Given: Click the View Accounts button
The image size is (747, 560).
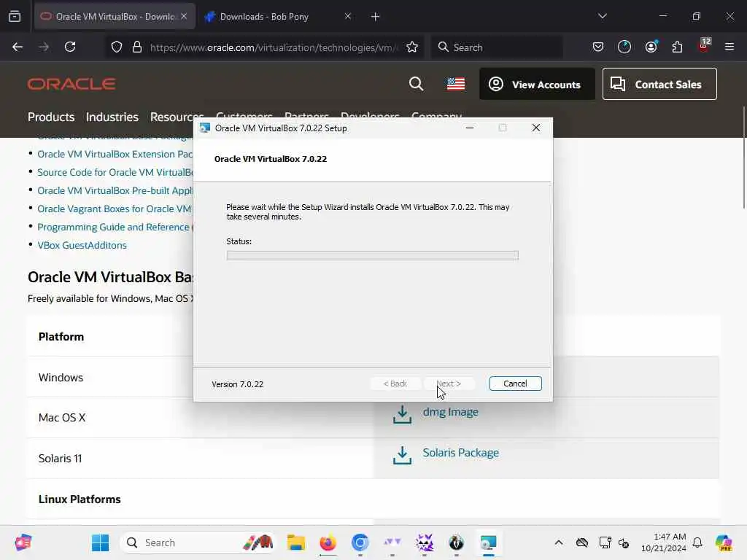Looking at the screenshot, I should coord(537,85).
